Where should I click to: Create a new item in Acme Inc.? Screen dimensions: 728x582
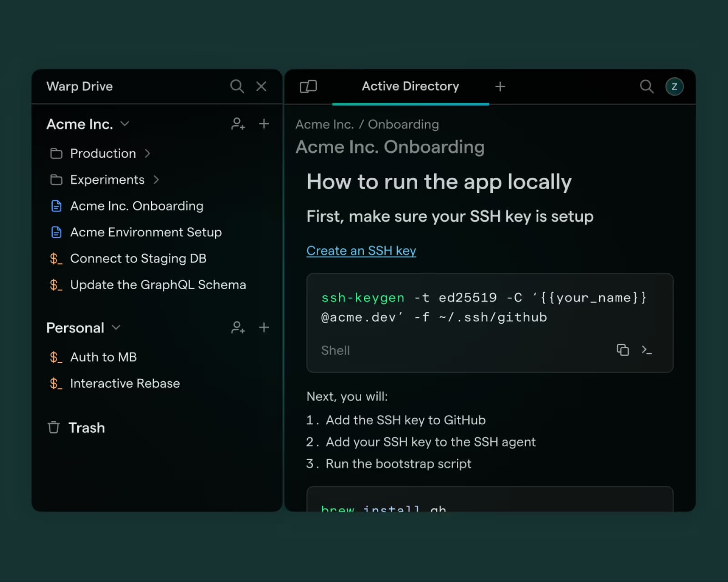point(264,124)
